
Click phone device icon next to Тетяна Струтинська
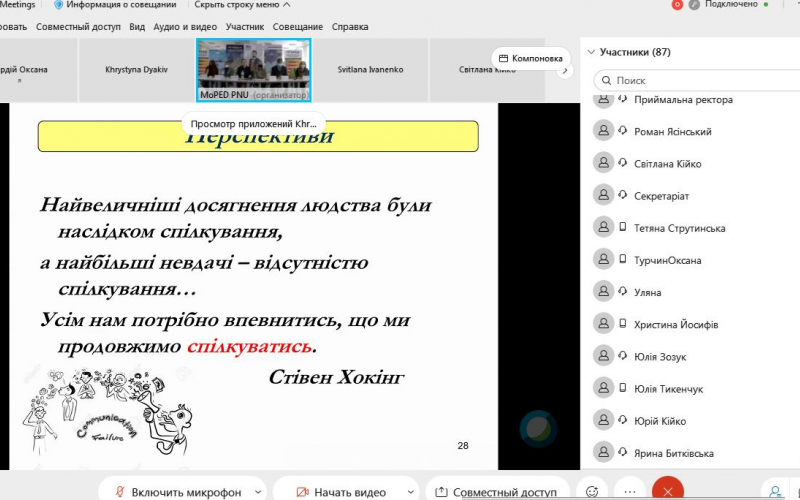point(622,227)
